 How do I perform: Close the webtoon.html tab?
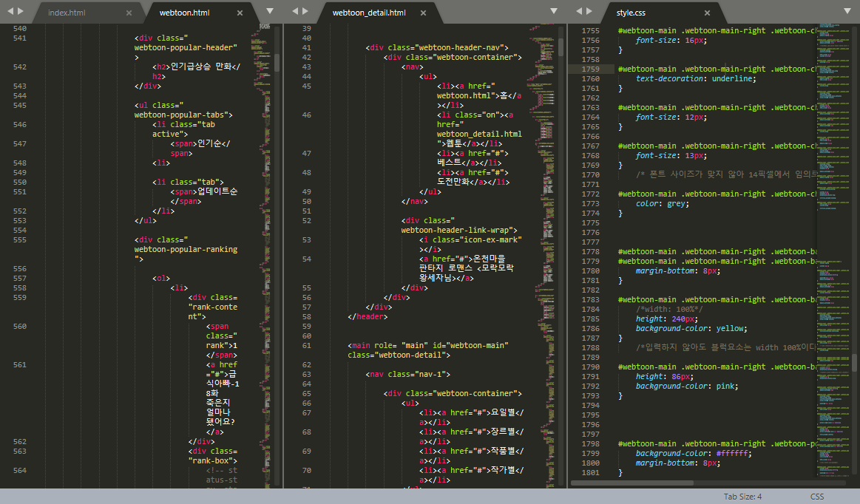point(240,13)
